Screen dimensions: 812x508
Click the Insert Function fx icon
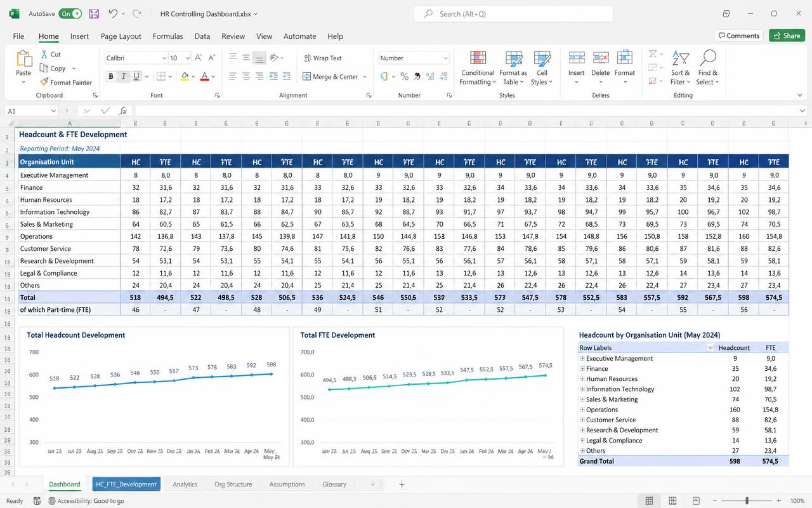[x=123, y=110]
